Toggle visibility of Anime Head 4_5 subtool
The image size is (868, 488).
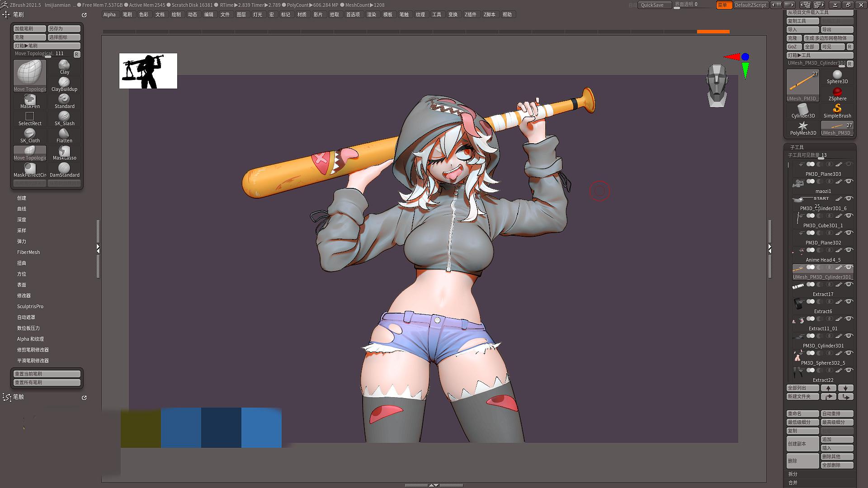click(849, 250)
